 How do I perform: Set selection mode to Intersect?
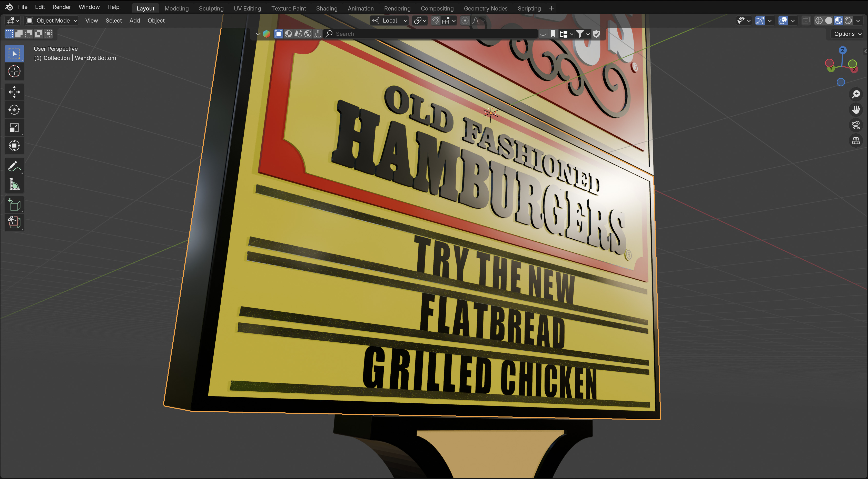tap(48, 34)
